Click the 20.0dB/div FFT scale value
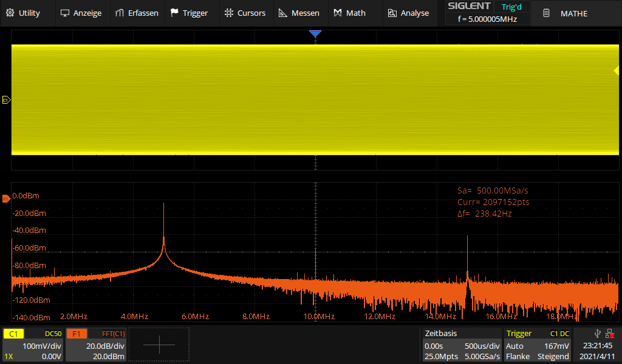This screenshot has height=364, width=622. 105,346
